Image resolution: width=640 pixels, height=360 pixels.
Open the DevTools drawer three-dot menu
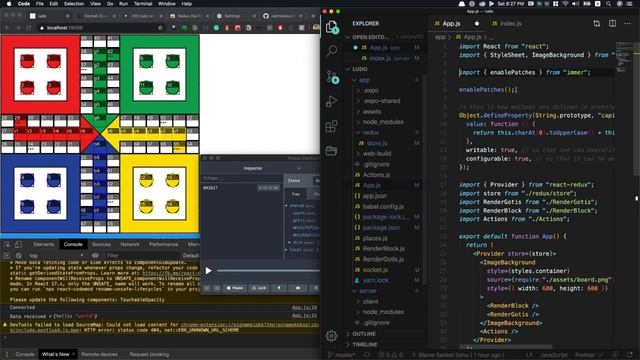[x=6, y=354]
